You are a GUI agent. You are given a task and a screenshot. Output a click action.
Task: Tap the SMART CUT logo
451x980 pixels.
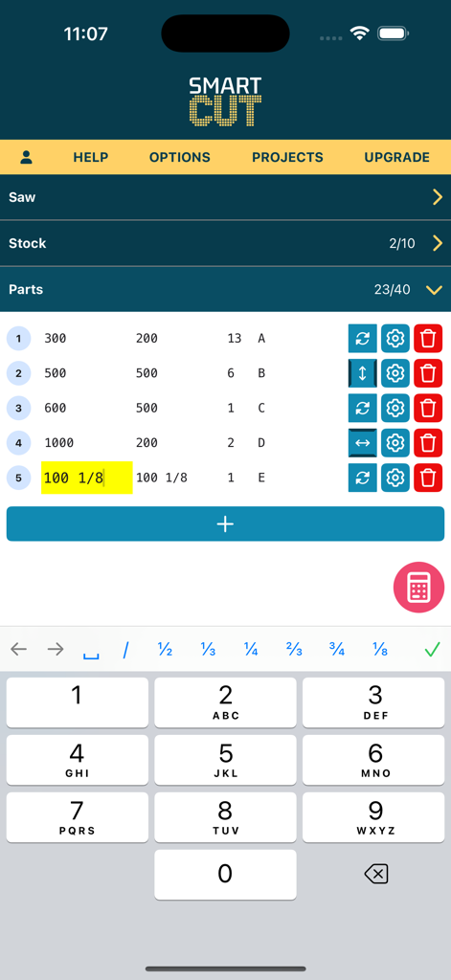coord(225,101)
